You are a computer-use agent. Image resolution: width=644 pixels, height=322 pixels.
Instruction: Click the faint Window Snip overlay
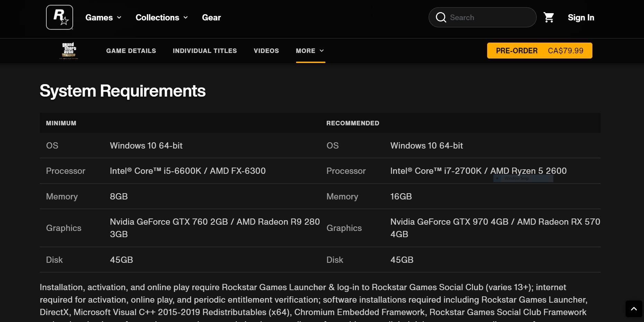[523, 178]
